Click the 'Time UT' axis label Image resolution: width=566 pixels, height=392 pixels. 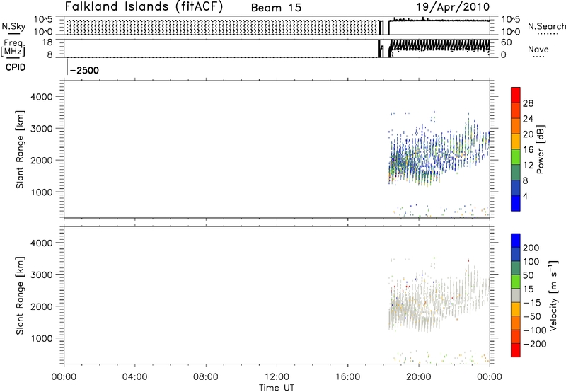tap(277, 387)
